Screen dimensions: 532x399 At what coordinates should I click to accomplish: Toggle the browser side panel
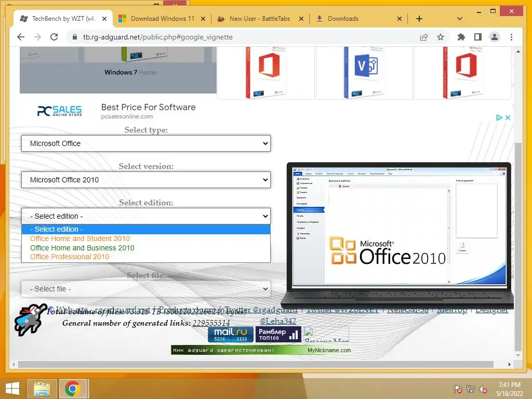tap(478, 37)
